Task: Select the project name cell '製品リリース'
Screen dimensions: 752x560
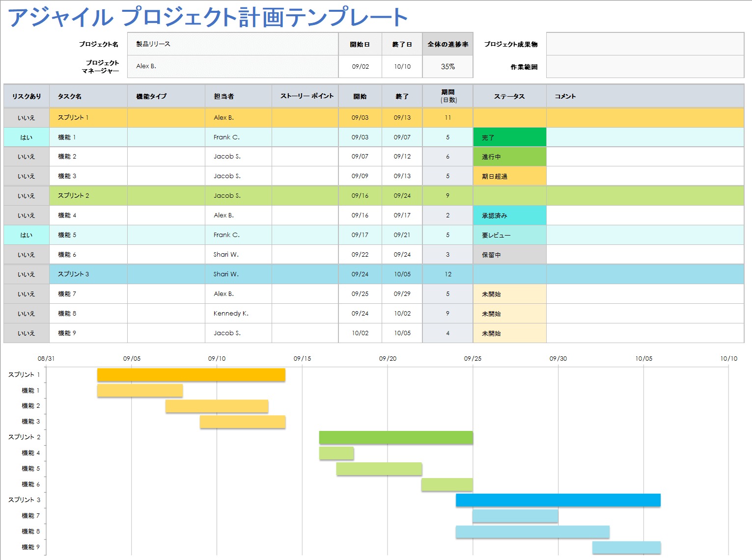Action: [233, 44]
